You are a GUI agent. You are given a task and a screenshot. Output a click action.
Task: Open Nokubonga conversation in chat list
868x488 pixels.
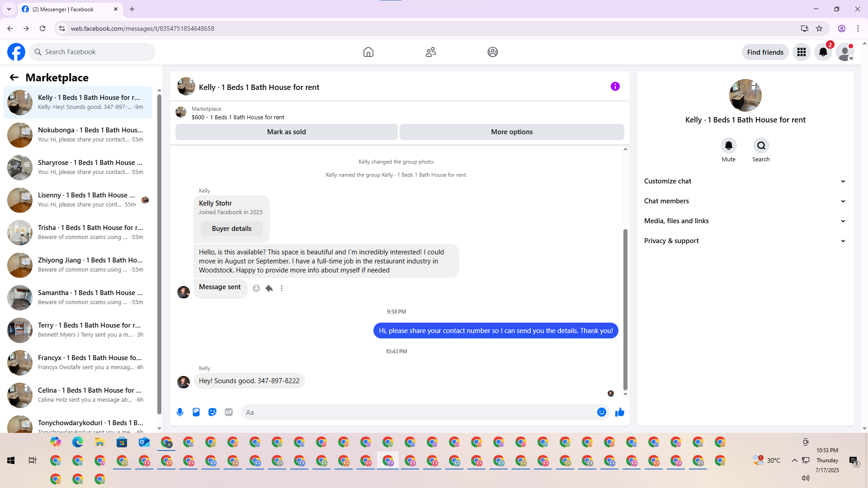pos(78,135)
